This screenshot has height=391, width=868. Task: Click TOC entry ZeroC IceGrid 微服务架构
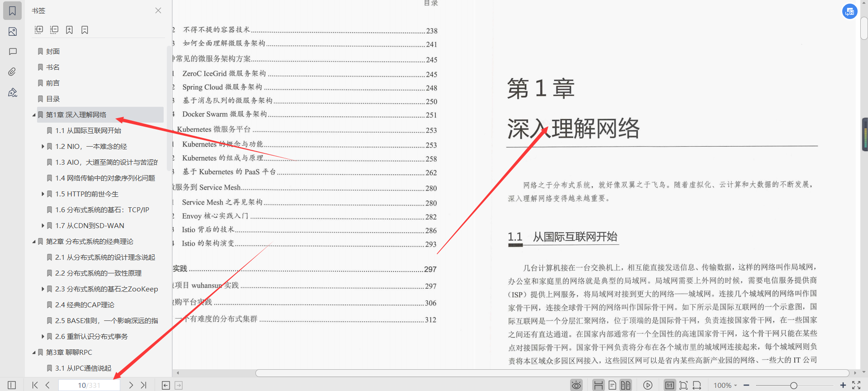tap(224, 73)
